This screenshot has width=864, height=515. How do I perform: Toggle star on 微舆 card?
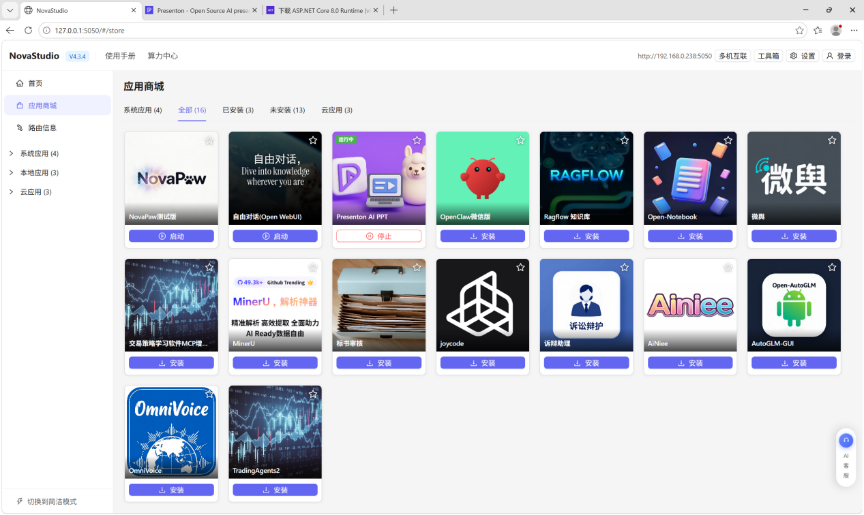(x=832, y=140)
